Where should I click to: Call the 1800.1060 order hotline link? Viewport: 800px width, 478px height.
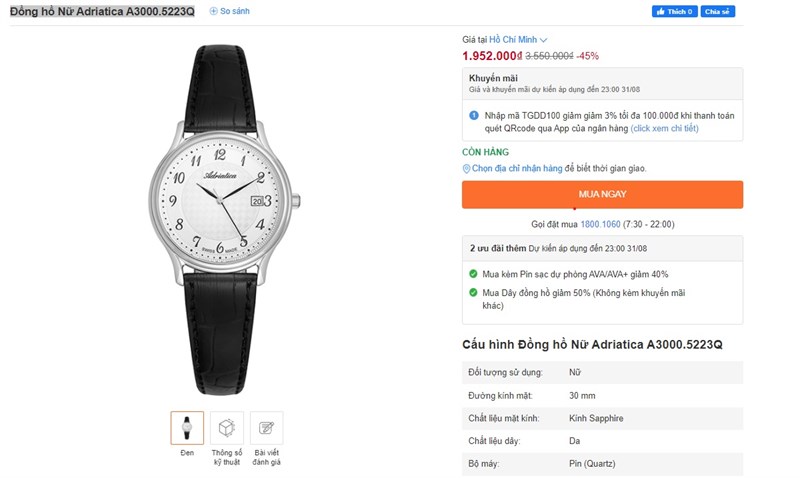pos(600,224)
